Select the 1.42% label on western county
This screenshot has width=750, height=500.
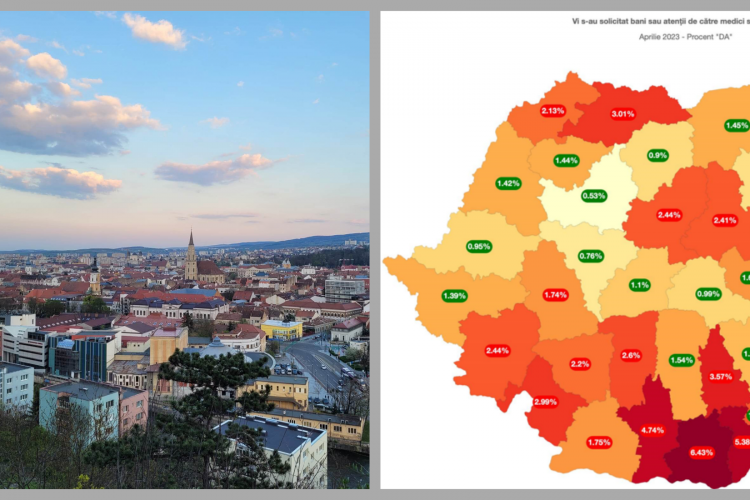point(508,183)
